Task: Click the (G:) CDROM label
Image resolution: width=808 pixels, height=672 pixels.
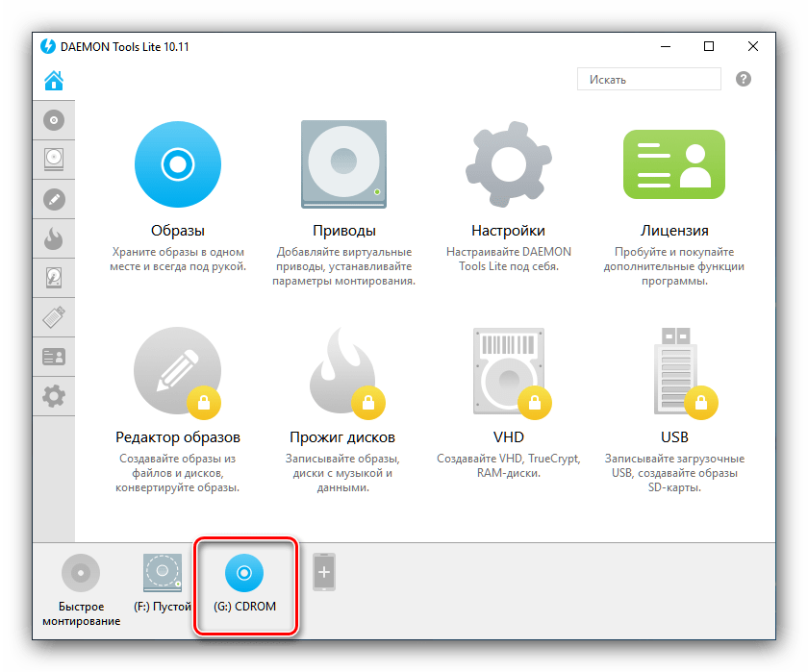Action: [x=244, y=607]
